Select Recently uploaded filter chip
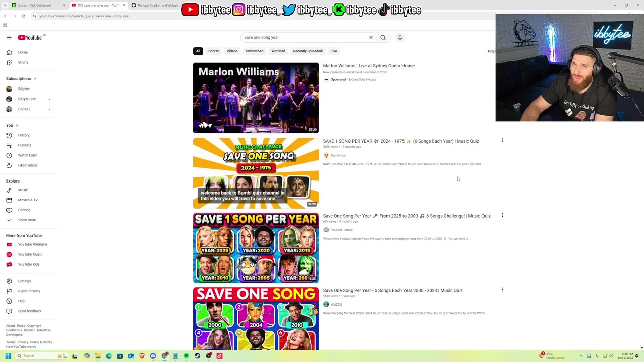The height and width of the screenshot is (362, 644). click(x=307, y=51)
